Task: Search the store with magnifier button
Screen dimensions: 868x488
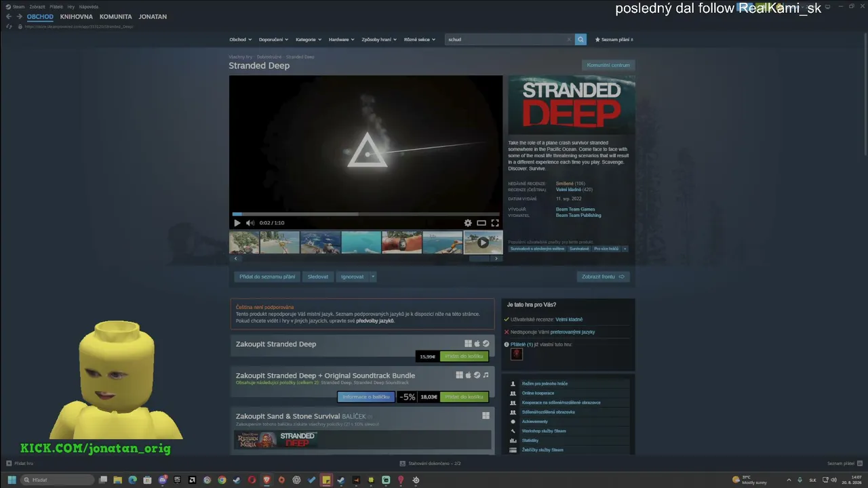Action: 580,39
